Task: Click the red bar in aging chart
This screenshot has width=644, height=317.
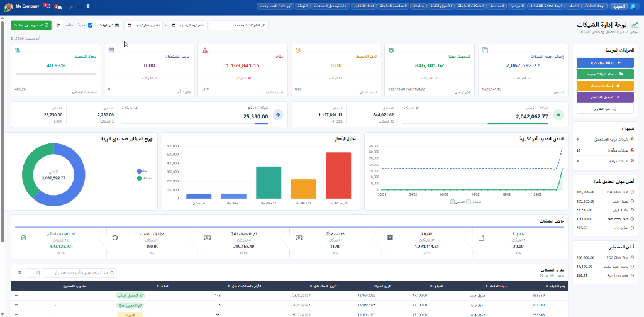Action: pos(338,175)
